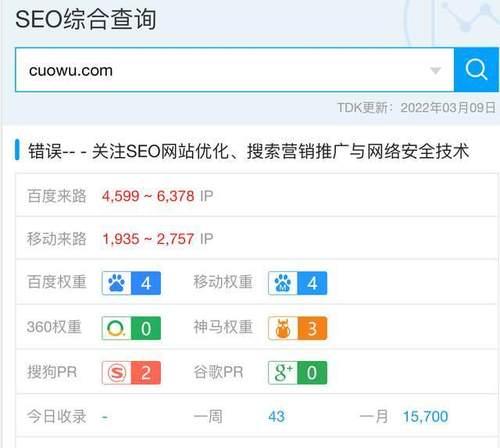Click the 今日收录 dash value
Screen dimensions: 500x448
[105, 417]
